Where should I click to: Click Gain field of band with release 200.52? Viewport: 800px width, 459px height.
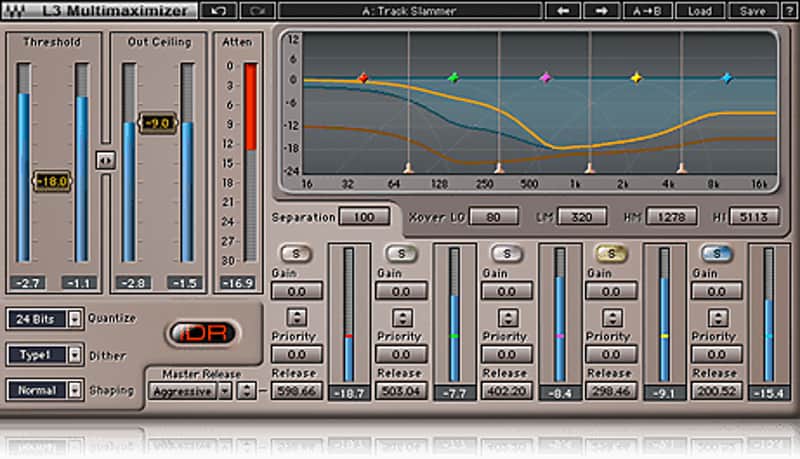click(x=716, y=291)
